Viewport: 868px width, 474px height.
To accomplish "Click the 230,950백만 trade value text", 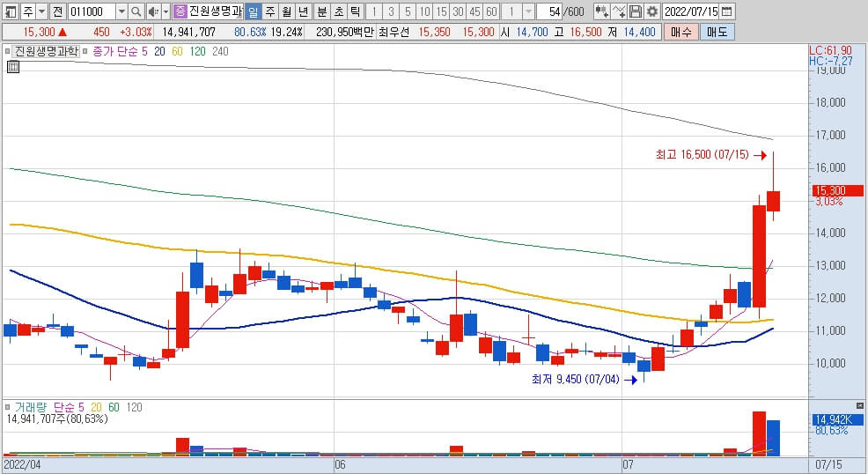I will tap(344, 32).
